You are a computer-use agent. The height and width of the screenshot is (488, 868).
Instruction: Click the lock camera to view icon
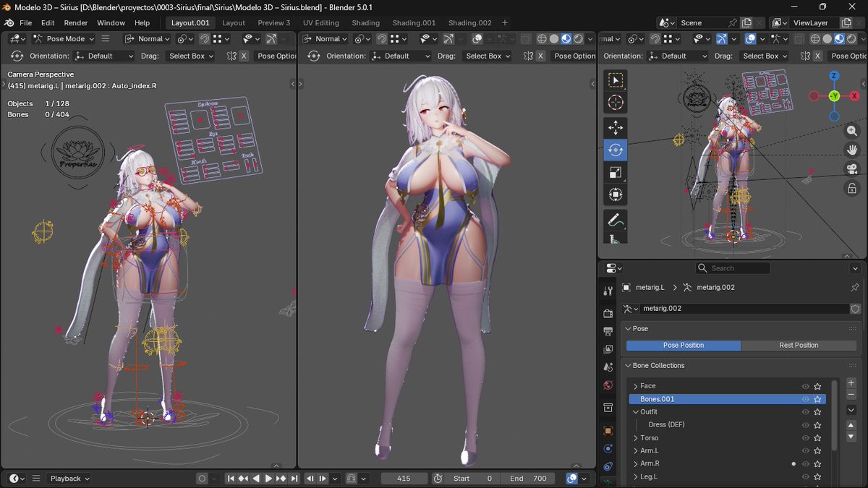tap(852, 188)
